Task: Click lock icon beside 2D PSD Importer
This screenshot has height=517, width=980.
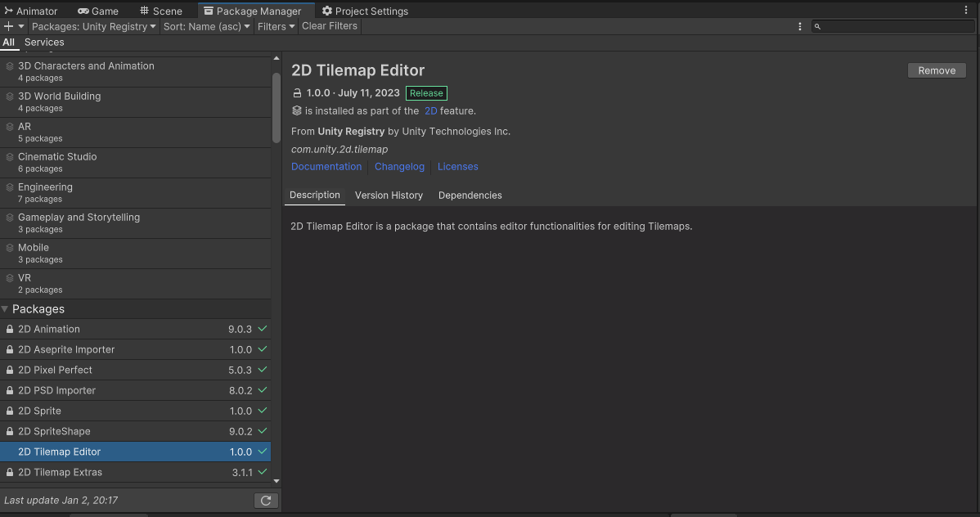Action: (x=9, y=390)
